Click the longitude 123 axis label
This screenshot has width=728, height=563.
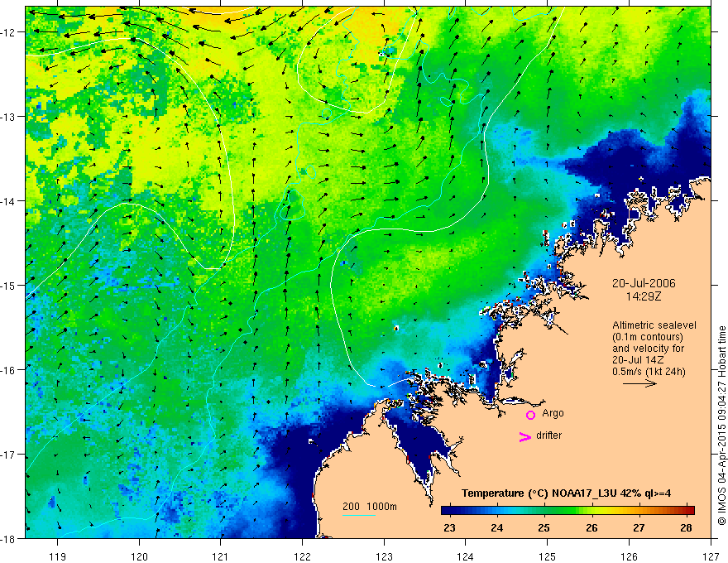[384, 556]
